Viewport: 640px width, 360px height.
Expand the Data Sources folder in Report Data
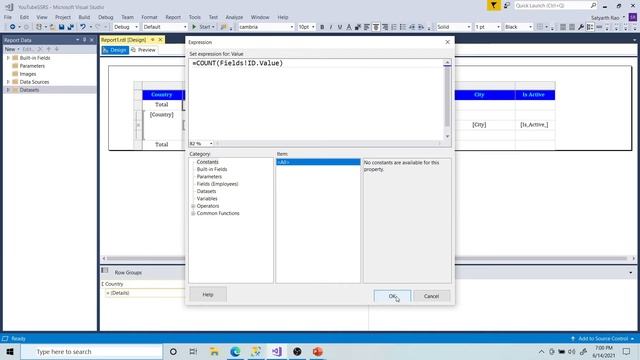tap(8, 82)
